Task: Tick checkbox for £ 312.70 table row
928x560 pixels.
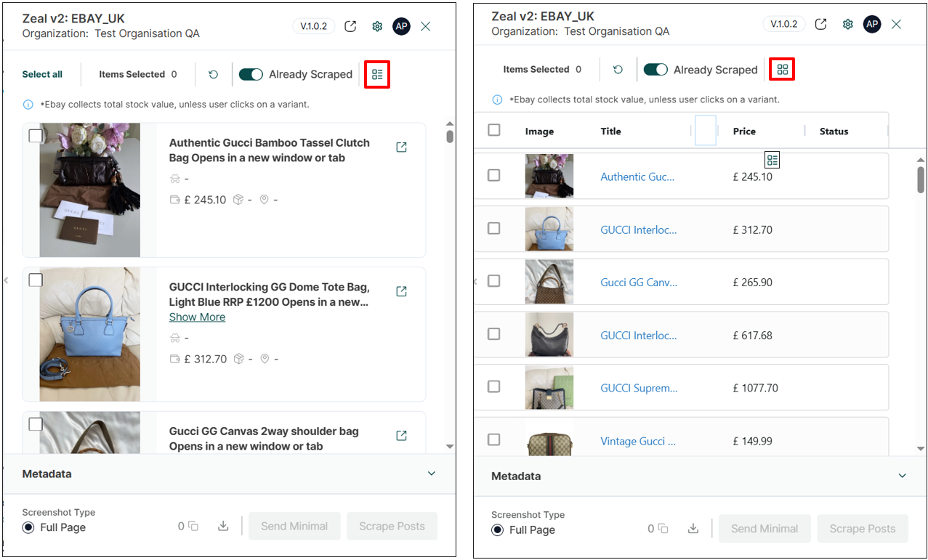Action: click(x=494, y=228)
